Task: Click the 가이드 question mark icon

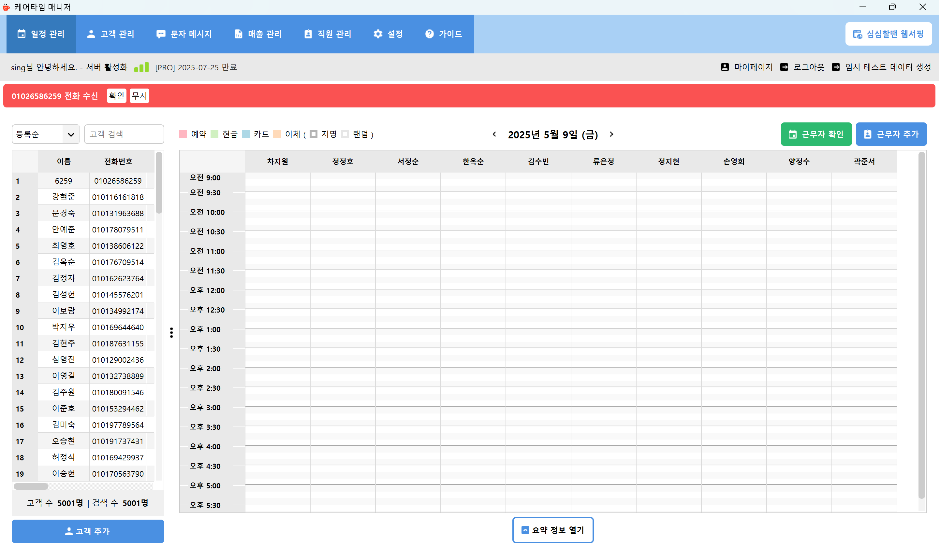Action: pos(429,34)
